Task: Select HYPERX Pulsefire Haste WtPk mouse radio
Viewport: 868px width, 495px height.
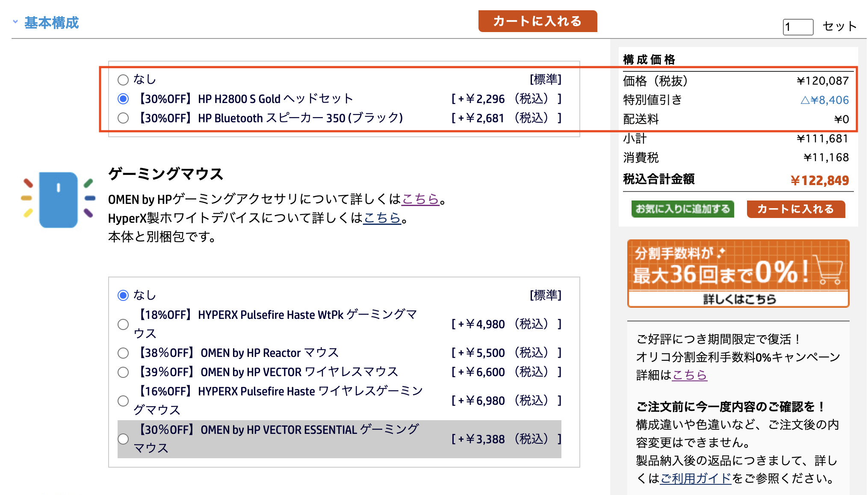Action: coord(123,324)
